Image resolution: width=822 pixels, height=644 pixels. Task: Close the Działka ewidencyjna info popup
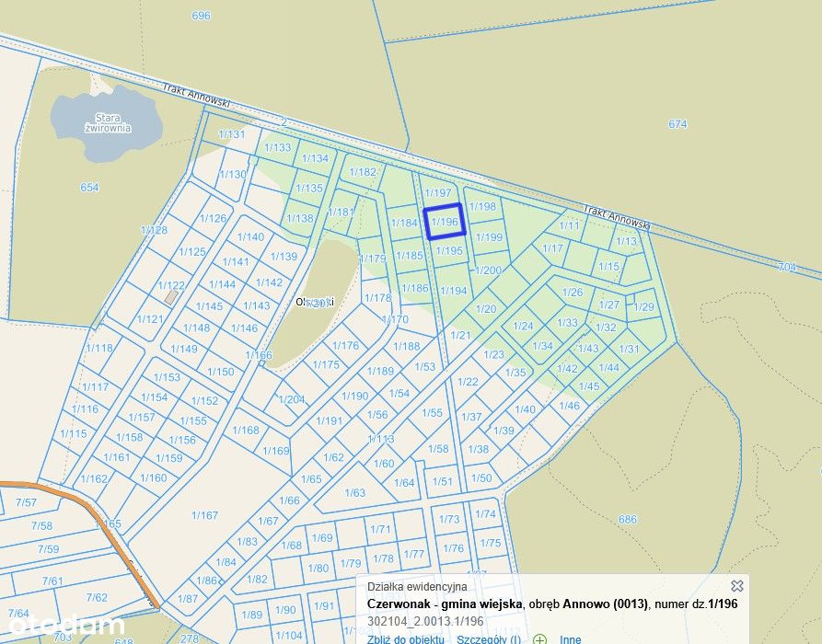point(736,585)
